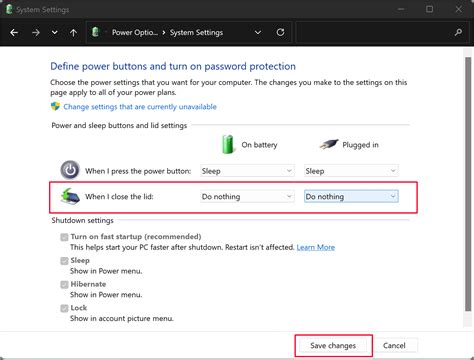Go up one level with up arrow
The image size is (474, 360).
tap(73, 32)
